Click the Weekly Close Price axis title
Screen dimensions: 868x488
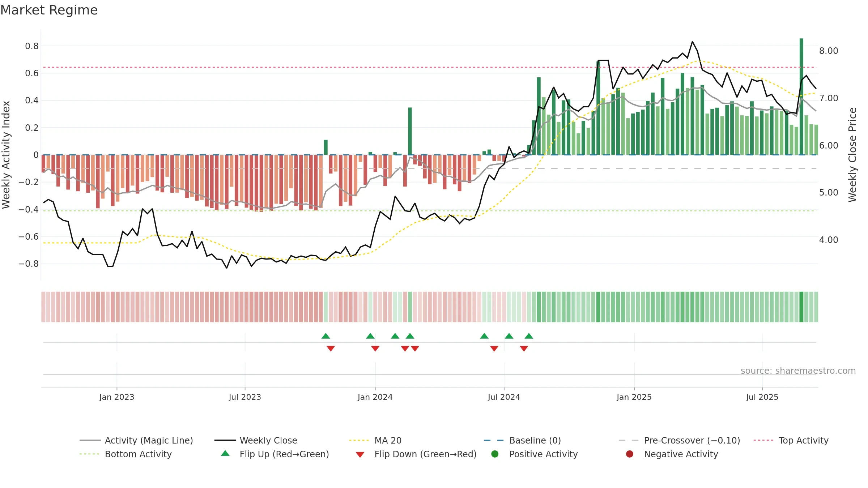852,155
